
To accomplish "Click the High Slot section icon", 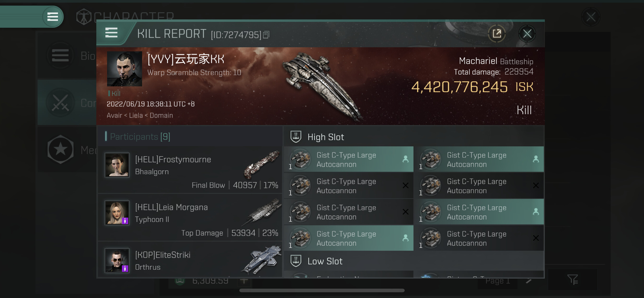I will [296, 137].
